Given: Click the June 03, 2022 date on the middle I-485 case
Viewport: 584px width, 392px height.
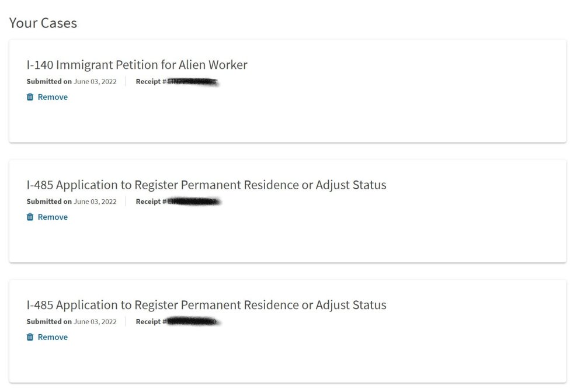Looking at the screenshot, I should click(x=95, y=202).
